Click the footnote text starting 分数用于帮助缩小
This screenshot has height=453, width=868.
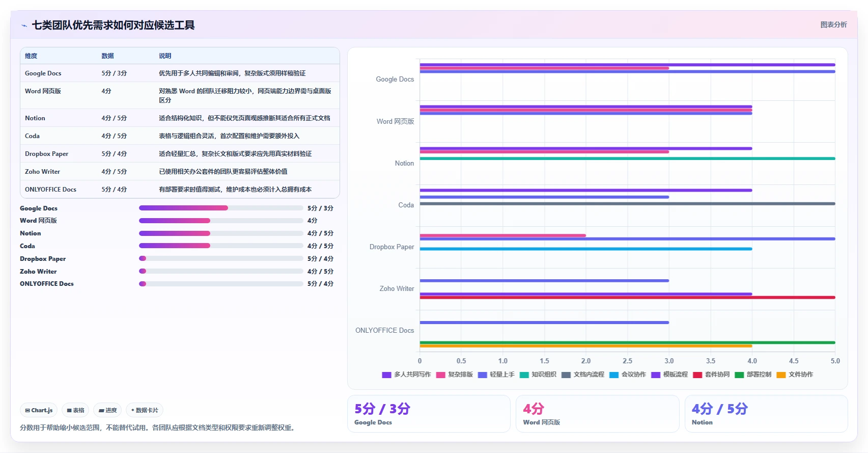coord(158,428)
